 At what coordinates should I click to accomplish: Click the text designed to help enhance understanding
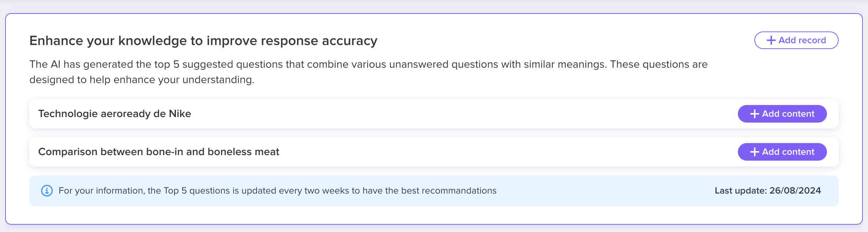[142, 80]
